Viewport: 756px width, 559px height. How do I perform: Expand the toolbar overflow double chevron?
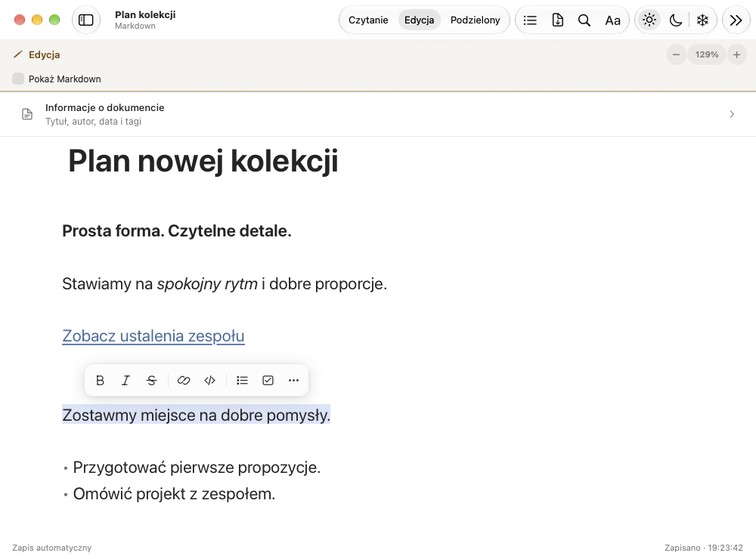click(x=736, y=20)
